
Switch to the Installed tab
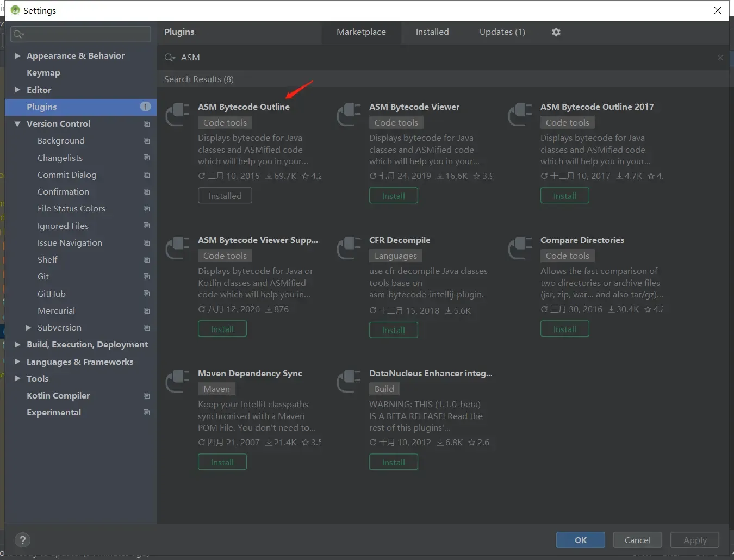[432, 32]
